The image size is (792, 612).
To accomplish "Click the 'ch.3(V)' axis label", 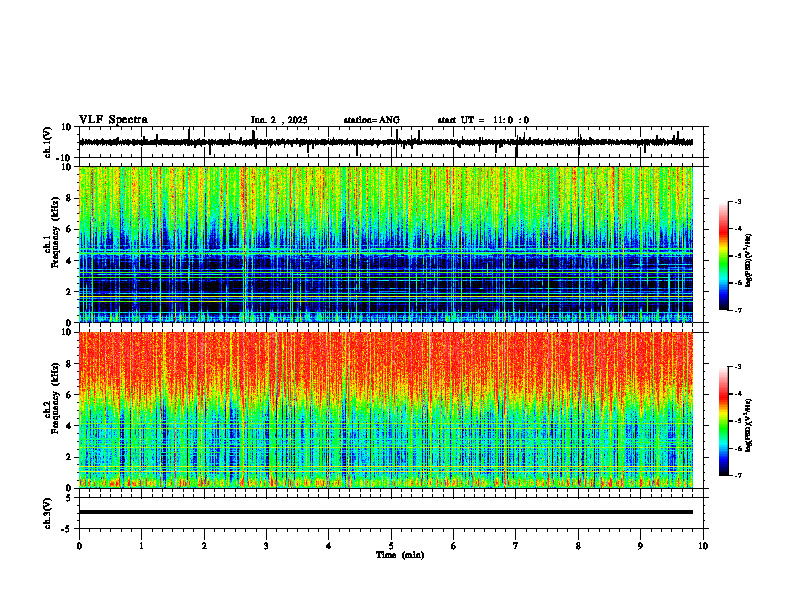I will pyautogui.click(x=48, y=513).
